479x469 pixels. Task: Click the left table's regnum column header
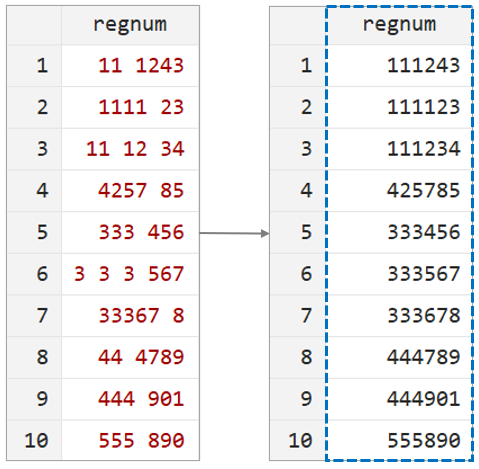coord(130,25)
